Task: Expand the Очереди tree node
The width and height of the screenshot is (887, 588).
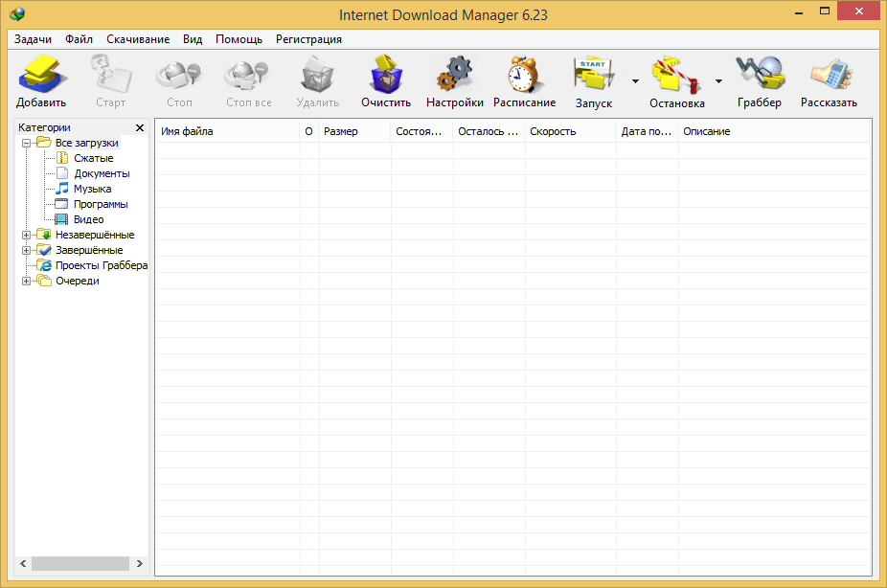Action: pyautogui.click(x=26, y=281)
